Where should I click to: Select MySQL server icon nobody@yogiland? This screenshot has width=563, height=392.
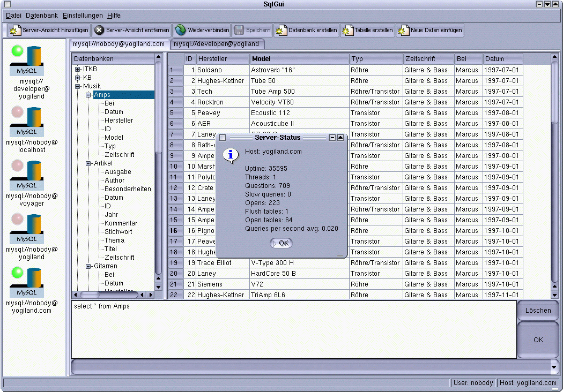(x=27, y=229)
